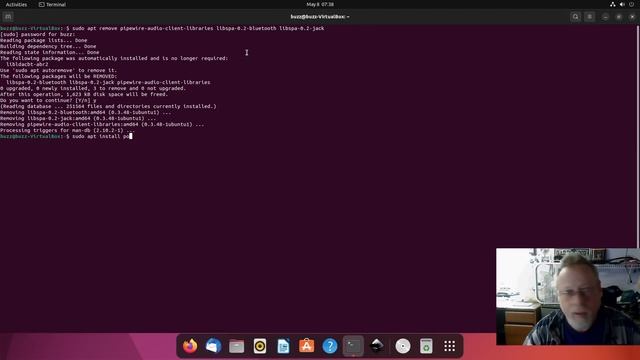The image size is (640, 360).
Task: Open the optical disc icon in the dock
Action: click(403, 346)
